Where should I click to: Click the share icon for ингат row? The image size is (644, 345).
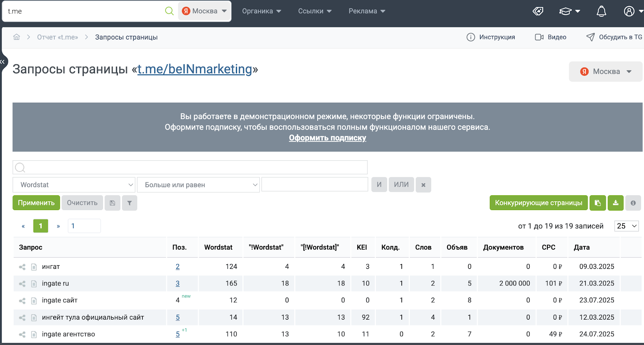coord(22,267)
